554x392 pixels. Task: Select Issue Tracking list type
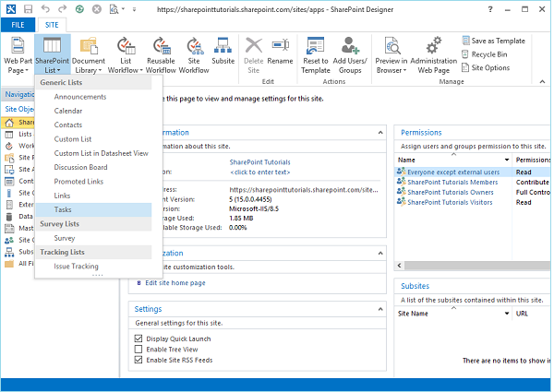76,267
